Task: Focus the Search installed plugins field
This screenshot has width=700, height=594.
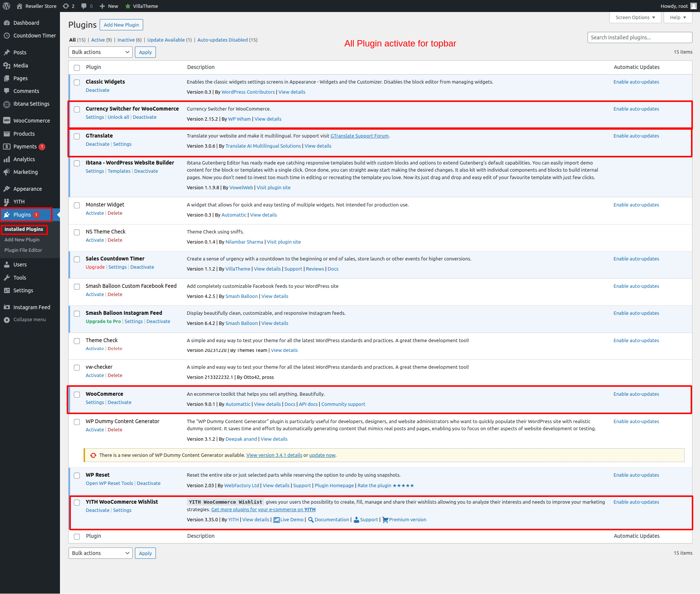Action: (x=639, y=37)
